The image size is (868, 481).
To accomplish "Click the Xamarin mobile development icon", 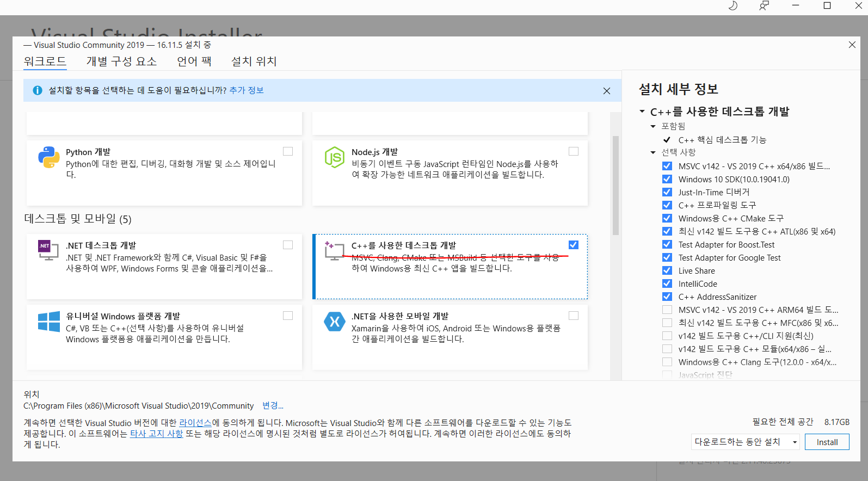I will (x=335, y=322).
